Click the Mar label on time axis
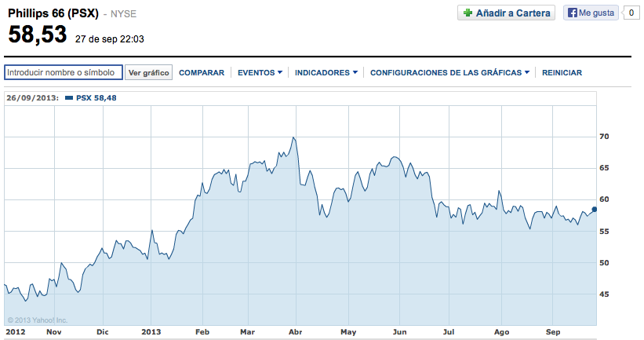644x340 pixels. [x=248, y=332]
